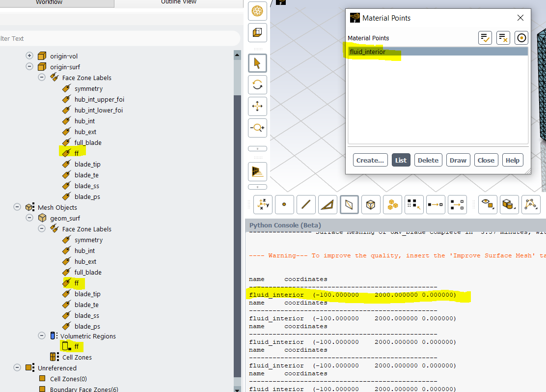Select hub_int_upper_foi label
This screenshot has height=392, width=546.
click(x=99, y=99)
